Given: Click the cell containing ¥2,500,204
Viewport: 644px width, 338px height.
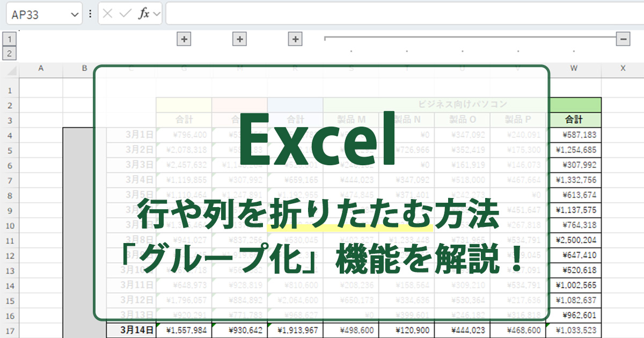Looking at the screenshot, I should (x=574, y=240).
